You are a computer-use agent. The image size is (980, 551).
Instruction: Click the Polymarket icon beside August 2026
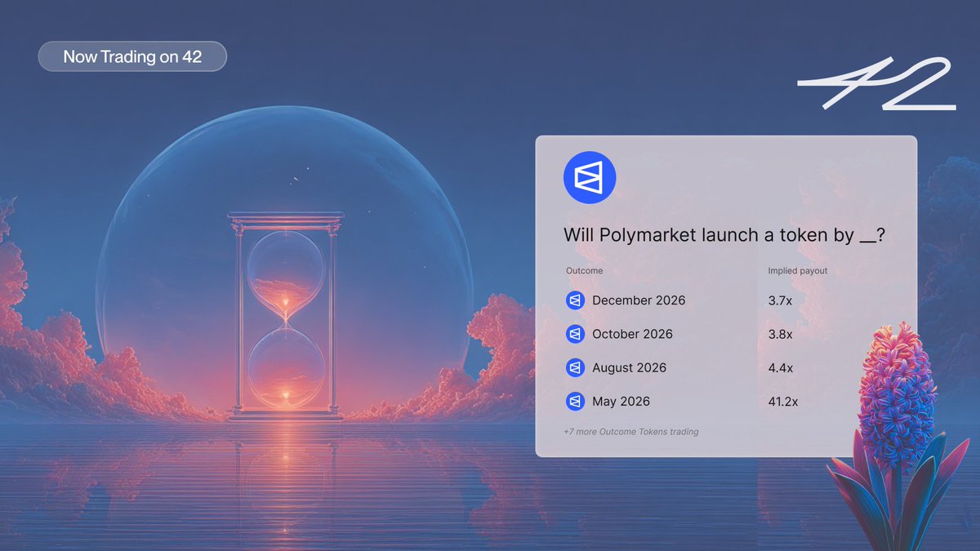[575, 367]
